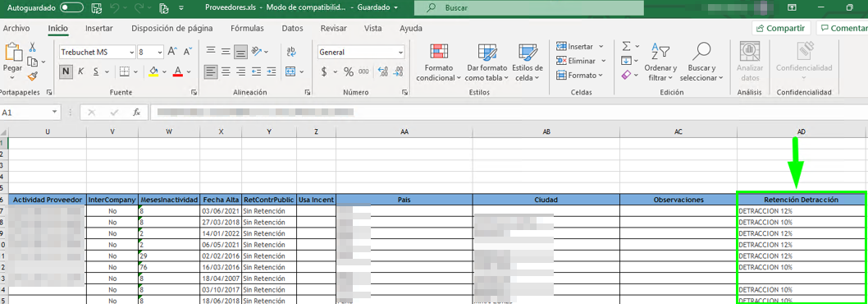Toggle underline S formatting

pos(96,71)
